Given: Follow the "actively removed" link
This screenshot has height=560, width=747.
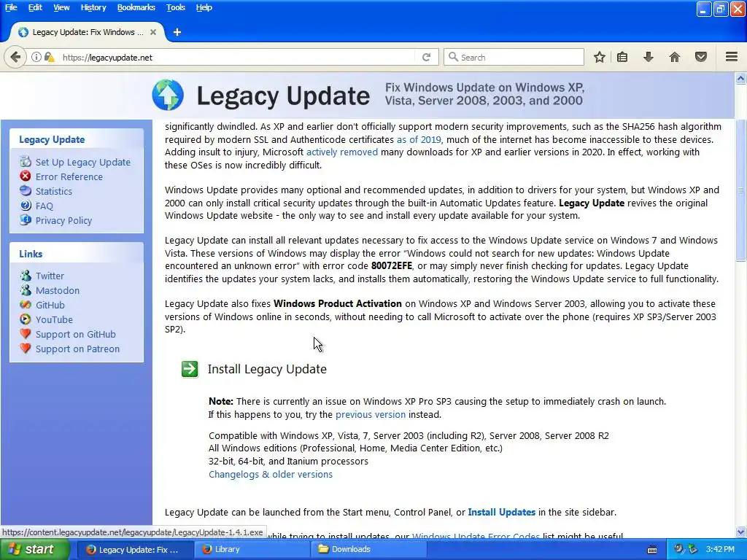Looking at the screenshot, I should (x=341, y=152).
